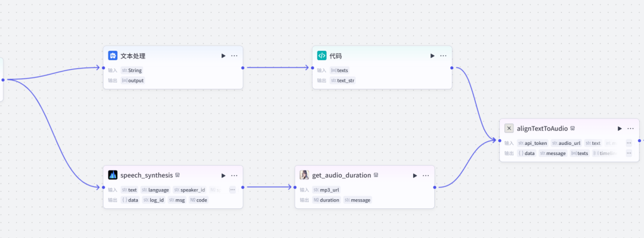Click input port of get_audio_duration node

pyautogui.click(x=295, y=187)
